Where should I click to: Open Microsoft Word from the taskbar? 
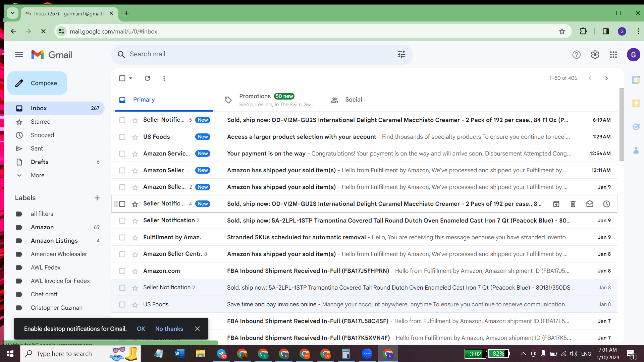point(179,354)
